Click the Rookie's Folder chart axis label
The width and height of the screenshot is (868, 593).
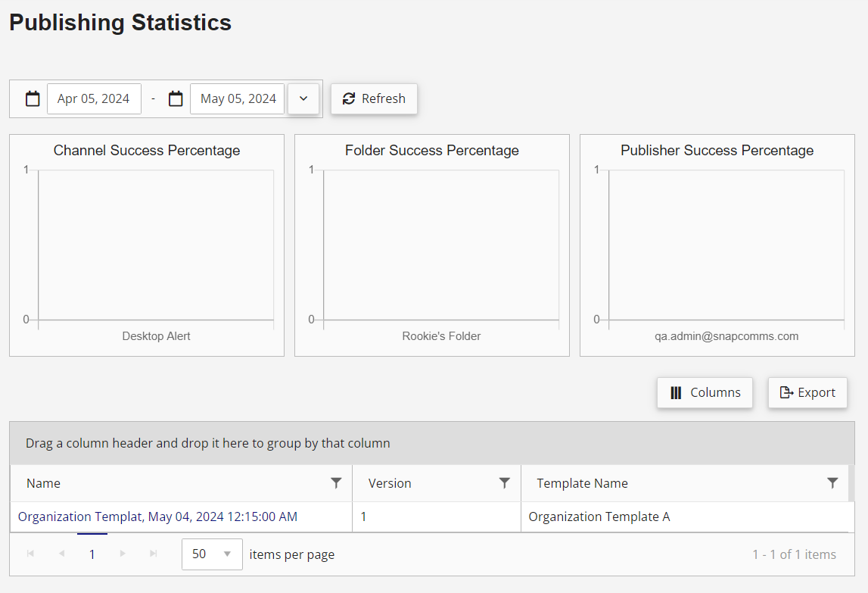(x=441, y=336)
